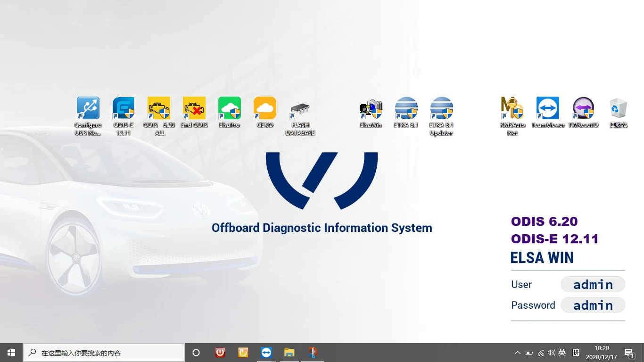Open the ODIS-E 12.11 desktop shortcut
Image resolution: width=644 pixels, height=362 pixels.
[124, 116]
